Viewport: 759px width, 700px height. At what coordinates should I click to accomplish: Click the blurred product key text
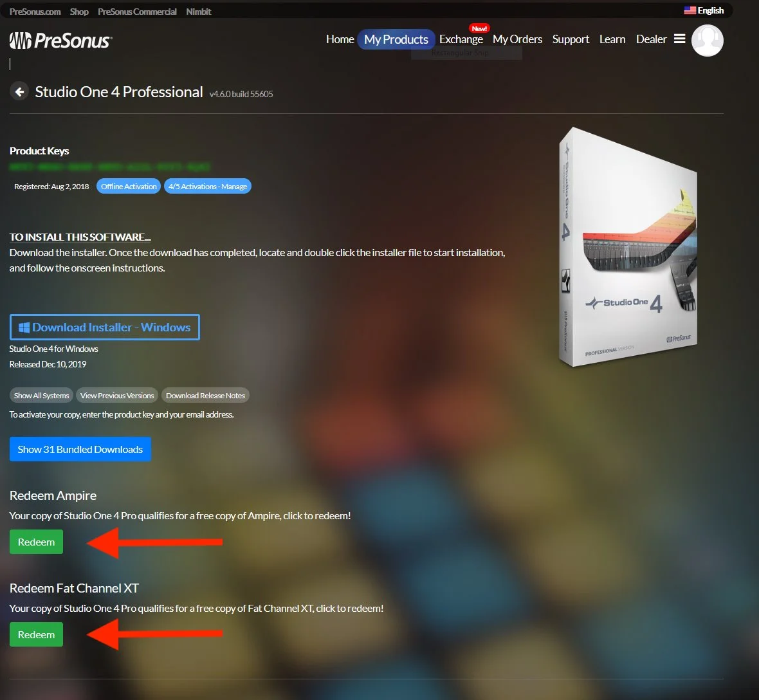pos(110,167)
